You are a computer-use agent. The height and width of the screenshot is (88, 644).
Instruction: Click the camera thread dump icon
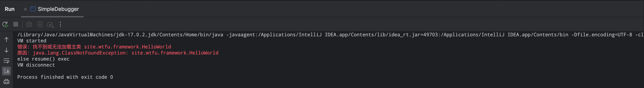(29, 24)
